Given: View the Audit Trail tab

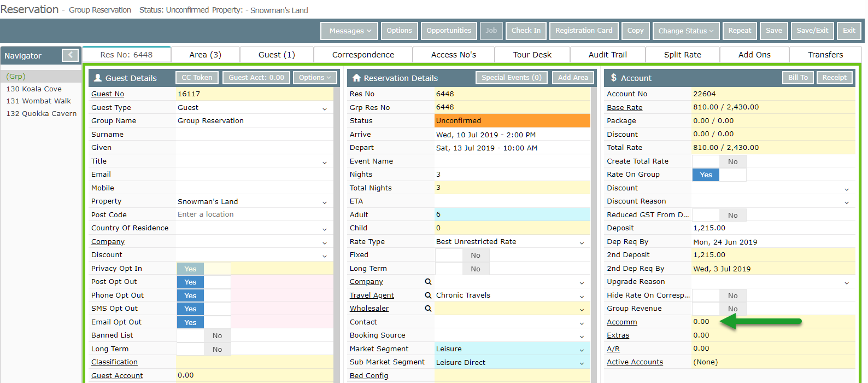Looking at the screenshot, I should pyautogui.click(x=608, y=55).
